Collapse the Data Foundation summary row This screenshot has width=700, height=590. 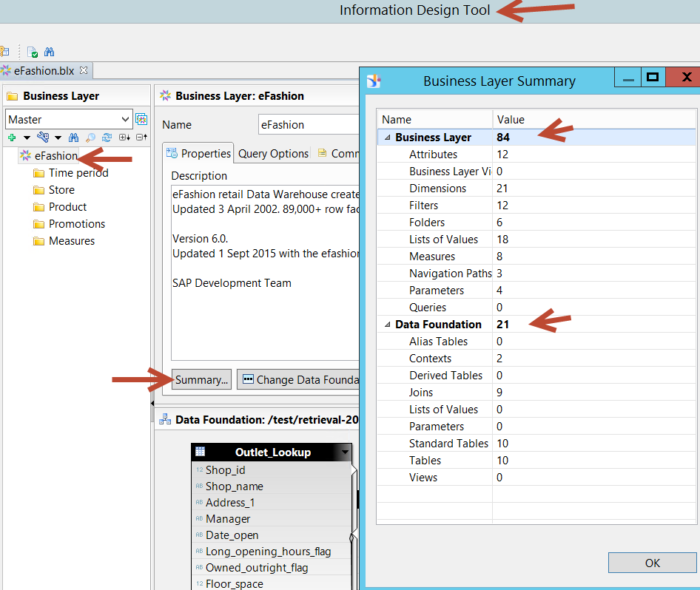coord(388,325)
